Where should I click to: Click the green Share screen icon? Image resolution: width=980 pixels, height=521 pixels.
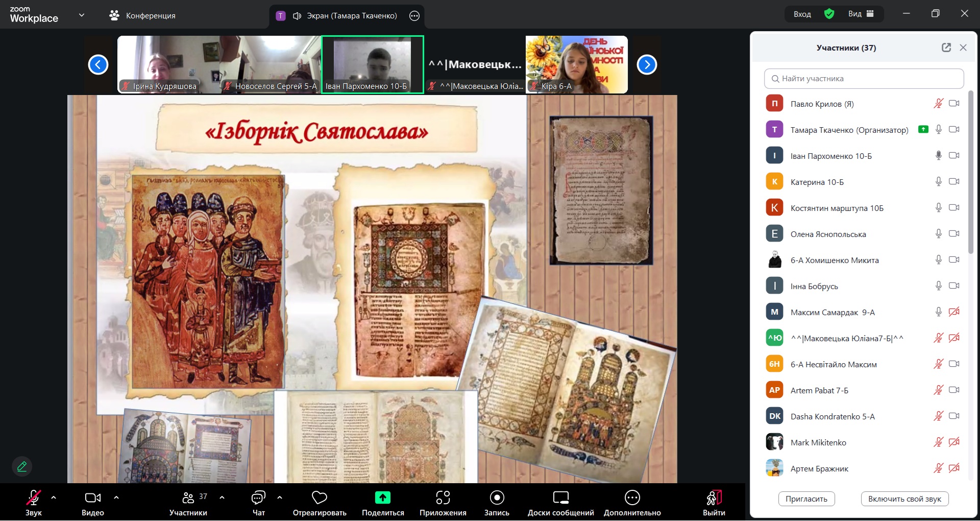tap(382, 498)
